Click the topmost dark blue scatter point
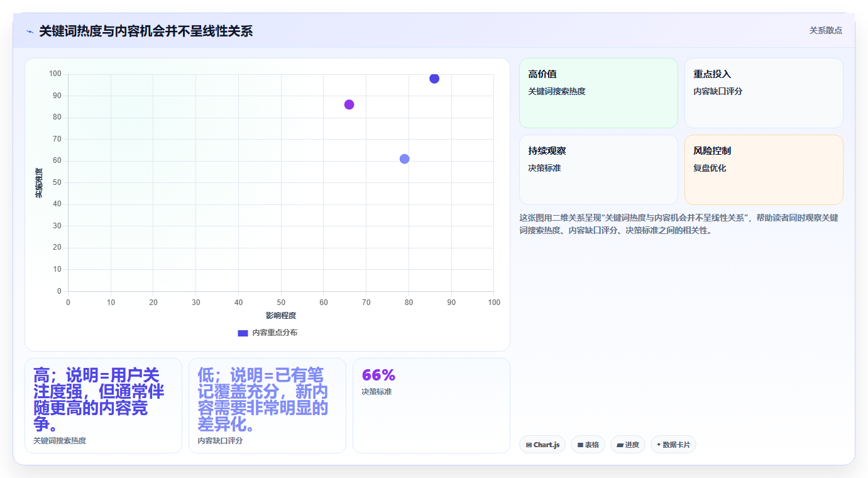The width and height of the screenshot is (868, 478). pos(434,79)
